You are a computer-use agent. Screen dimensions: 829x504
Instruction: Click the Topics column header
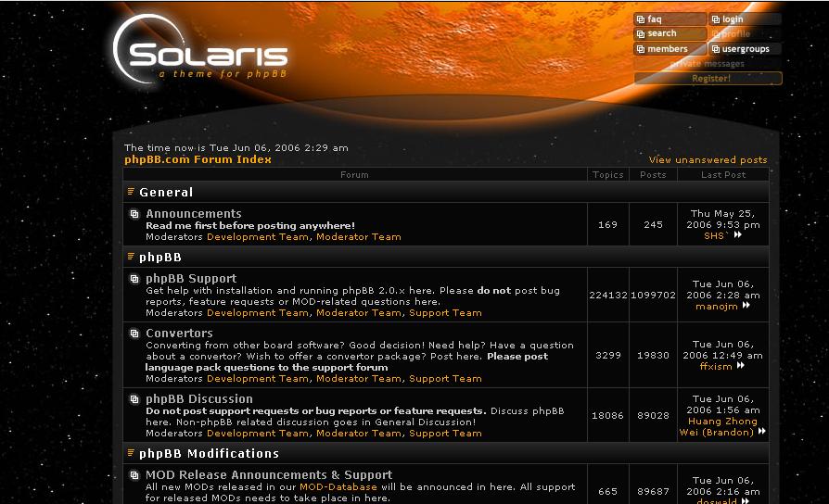click(608, 175)
